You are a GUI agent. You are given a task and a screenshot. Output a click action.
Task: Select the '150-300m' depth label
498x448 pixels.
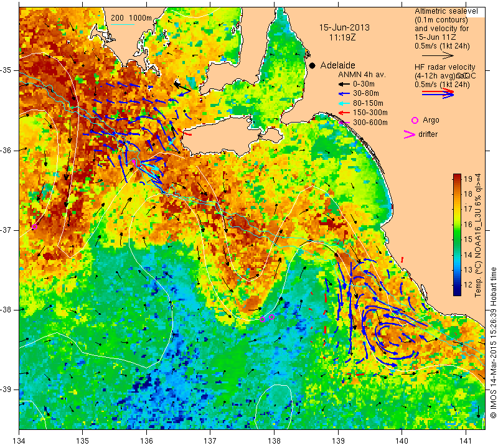tap(370, 113)
